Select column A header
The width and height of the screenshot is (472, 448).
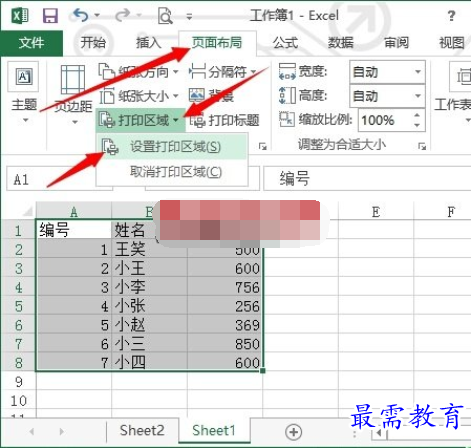coord(74,212)
